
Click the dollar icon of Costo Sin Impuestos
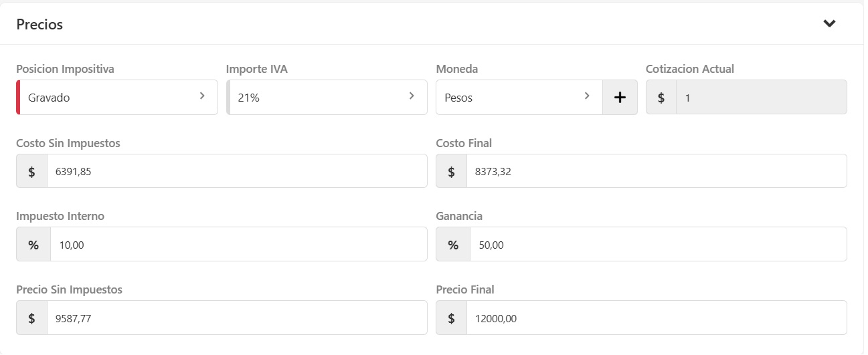[x=31, y=171]
